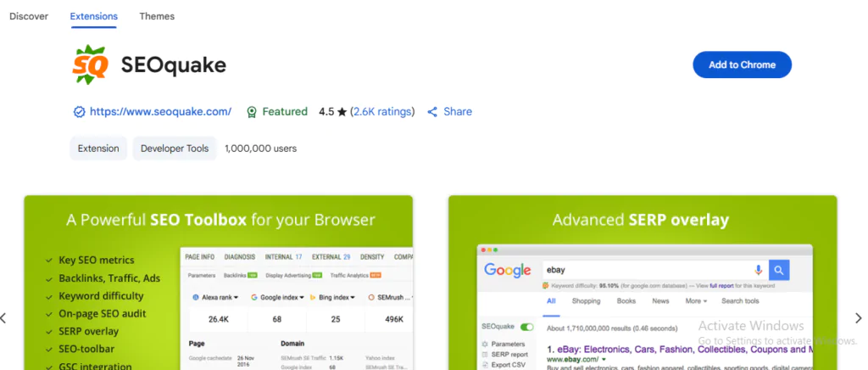
Task: Click the 1,000,000 users text
Action: pos(261,149)
